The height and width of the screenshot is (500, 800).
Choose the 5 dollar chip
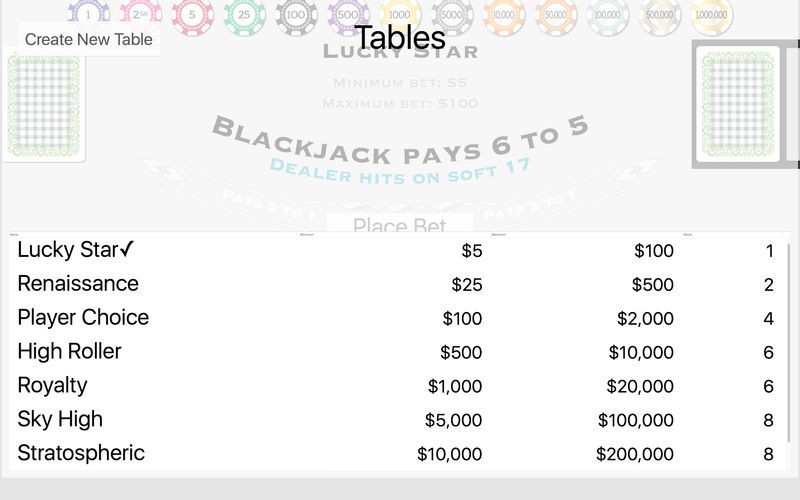coord(192,14)
